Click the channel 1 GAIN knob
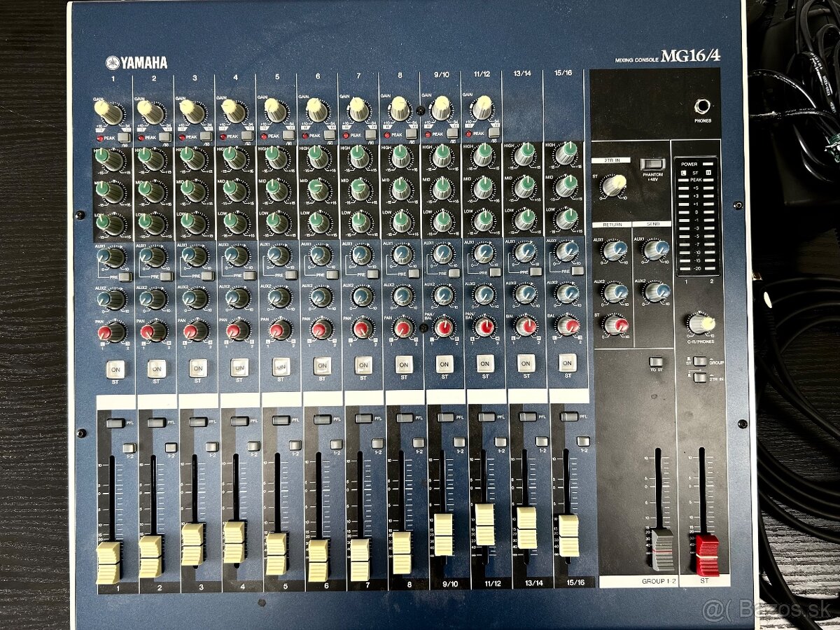Image resolution: width=840 pixels, height=630 pixels. click(x=110, y=112)
